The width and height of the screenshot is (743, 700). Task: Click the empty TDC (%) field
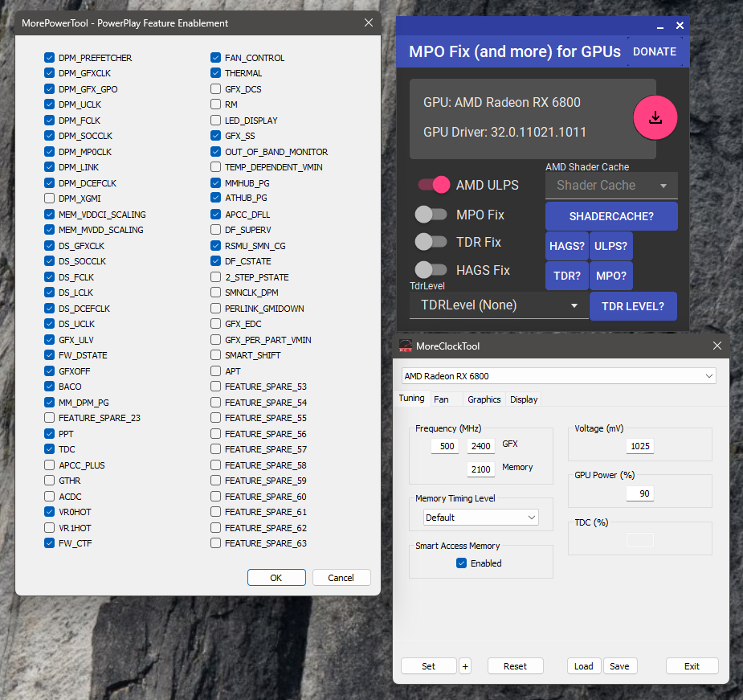click(x=640, y=540)
